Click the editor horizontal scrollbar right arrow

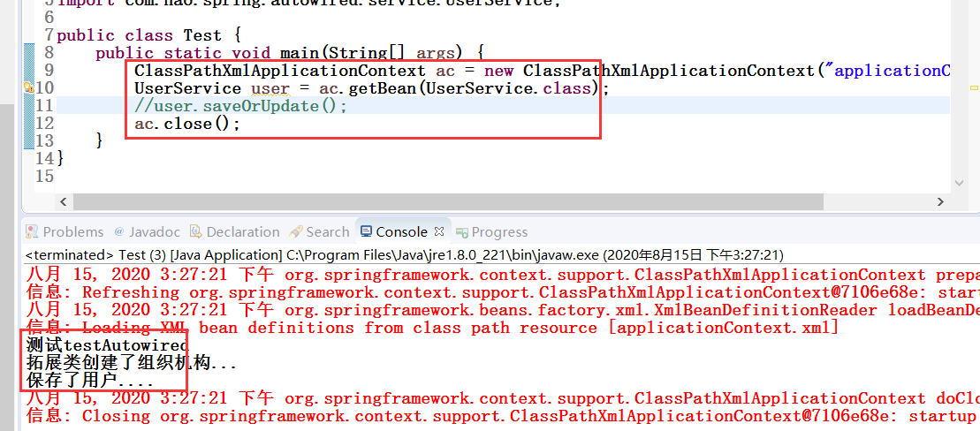coord(940,201)
